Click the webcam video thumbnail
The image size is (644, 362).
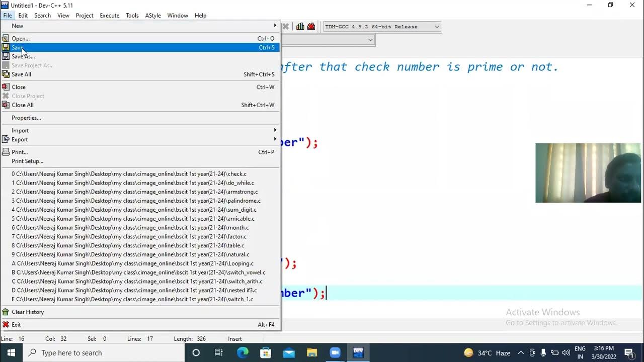coord(588,173)
